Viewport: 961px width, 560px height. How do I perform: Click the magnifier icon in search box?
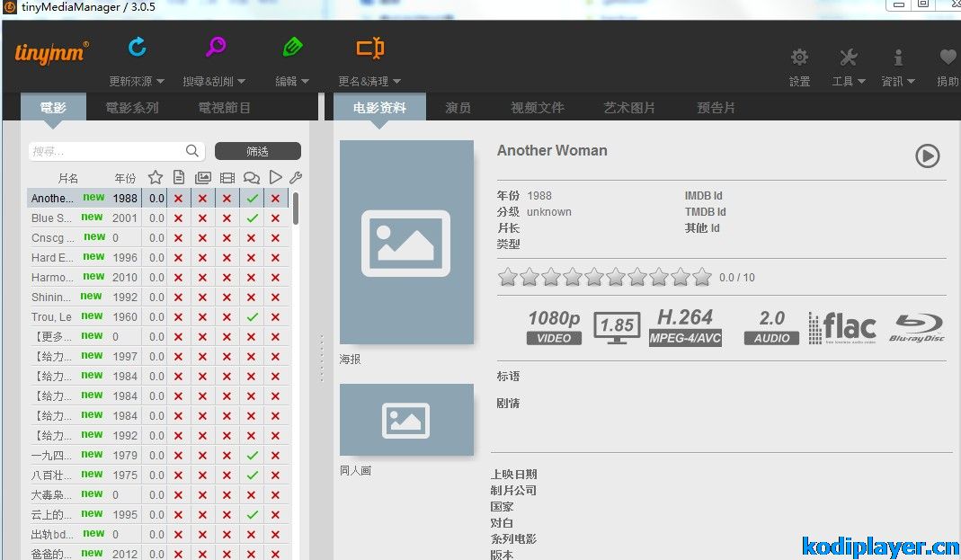click(x=191, y=151)
